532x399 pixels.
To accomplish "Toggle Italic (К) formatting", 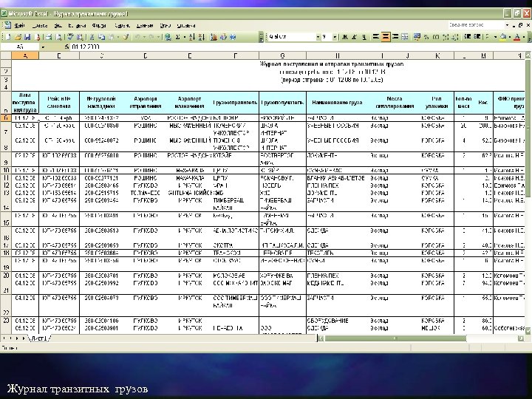I will pos(354,37).
